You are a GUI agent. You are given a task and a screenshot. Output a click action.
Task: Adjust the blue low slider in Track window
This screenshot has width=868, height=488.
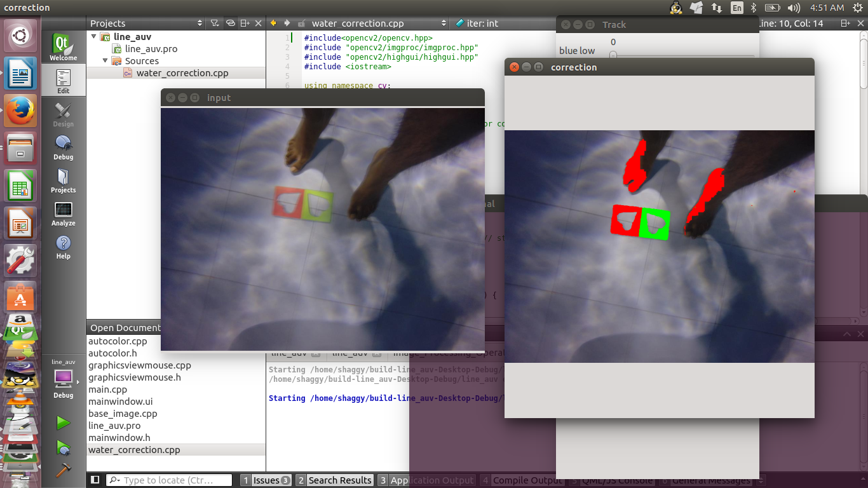pos(613,55)
